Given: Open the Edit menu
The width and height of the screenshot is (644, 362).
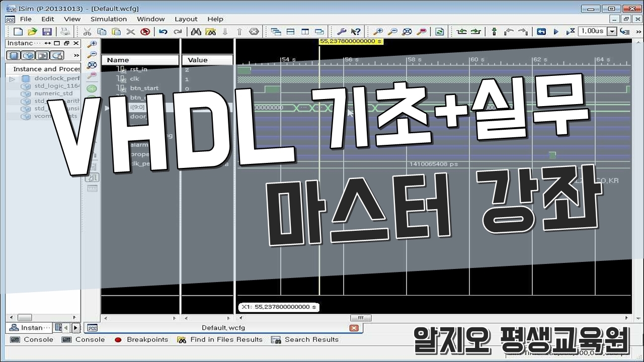Looking at the screenshot, I should [x=48, y=19].
